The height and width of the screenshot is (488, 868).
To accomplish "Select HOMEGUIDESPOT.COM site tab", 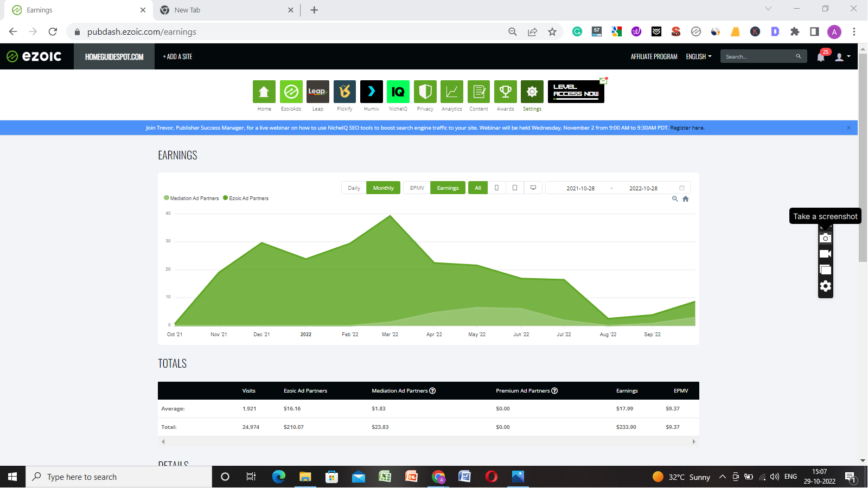I will (114, 56).
